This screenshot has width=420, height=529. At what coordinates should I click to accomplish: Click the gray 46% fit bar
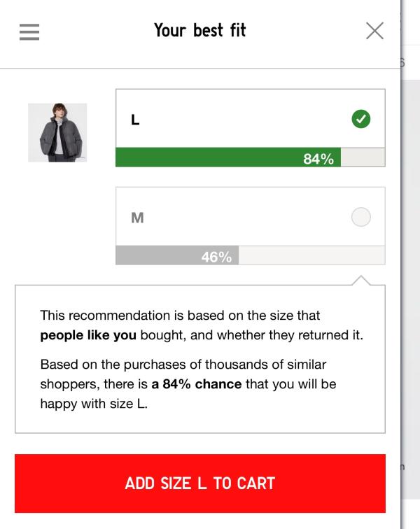pyautogui.click(x=177, y=255)
